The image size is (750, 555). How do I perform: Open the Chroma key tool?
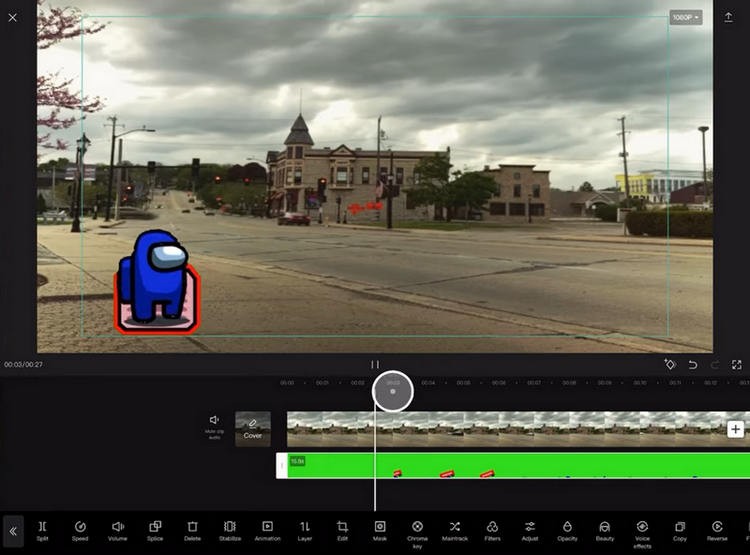(x=417, y=534)
